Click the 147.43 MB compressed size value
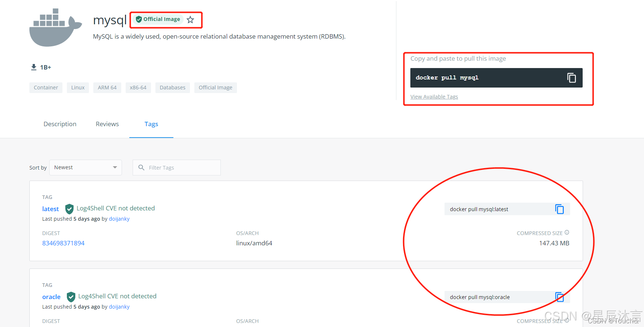Viewport: 644px width, 327px height. (x=554, y=243)
